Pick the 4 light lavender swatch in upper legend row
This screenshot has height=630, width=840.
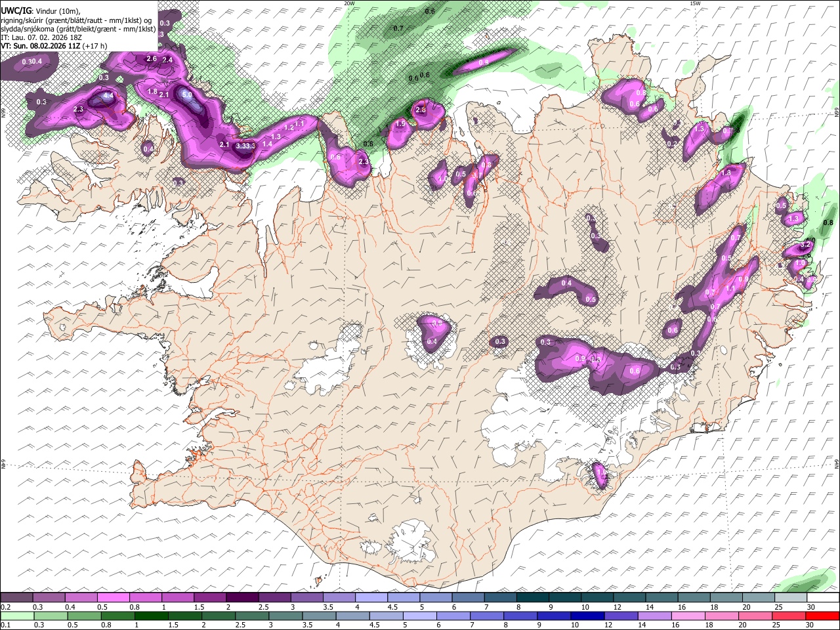point(371,598)
